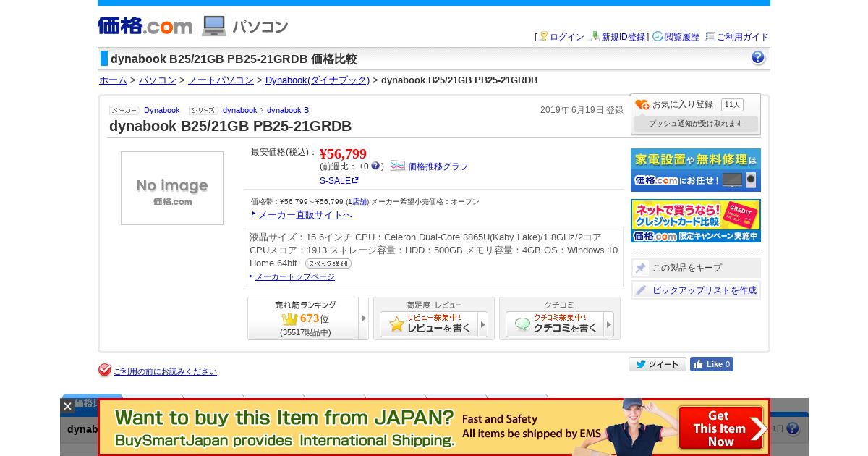Click series link dynabook B

tap(288, 110)
